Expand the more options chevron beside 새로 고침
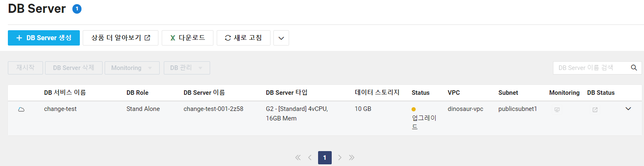The image size is (644, 166). [x=281, y=38]
